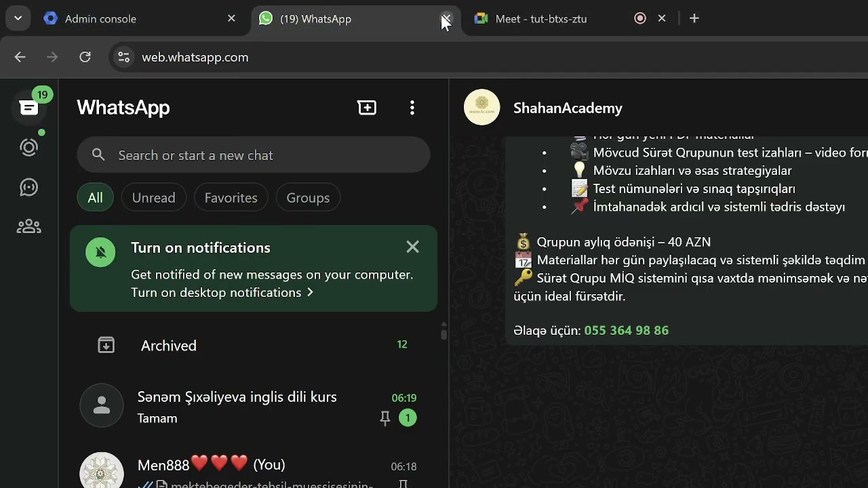Click the 06:18 timestamp on Men888 chat
The width and height of the screenshot is (868, 488).
[403, 466]
